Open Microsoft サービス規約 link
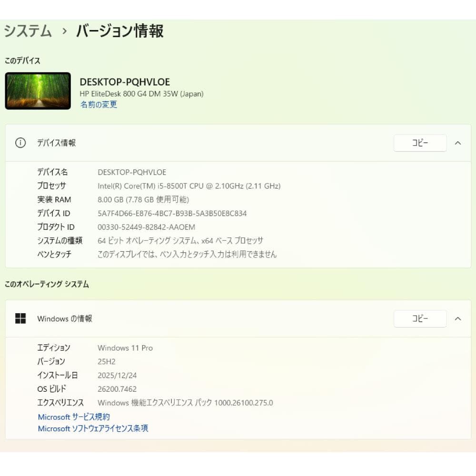 [x=73, y=417]
